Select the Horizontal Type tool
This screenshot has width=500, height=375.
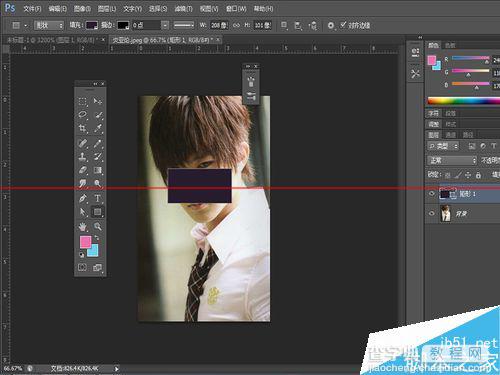coord(97,198)
